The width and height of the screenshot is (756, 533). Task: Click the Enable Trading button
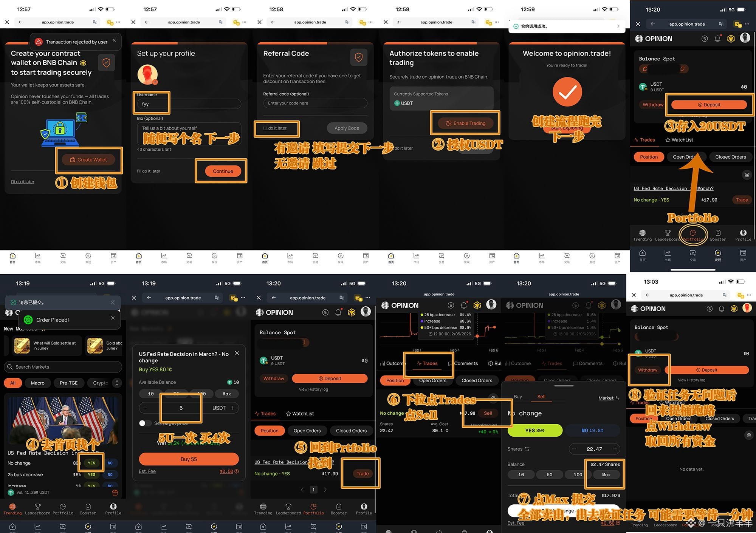point(466,123)
